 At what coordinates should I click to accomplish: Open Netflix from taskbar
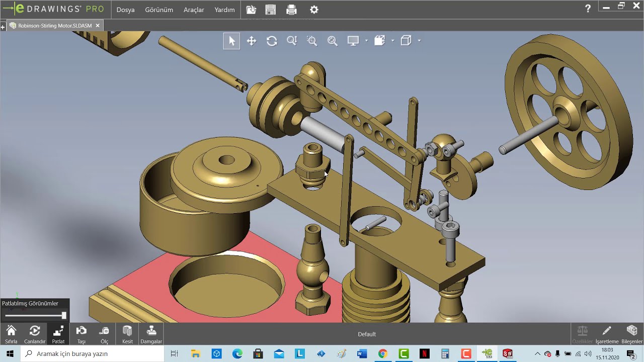point(425,354)
